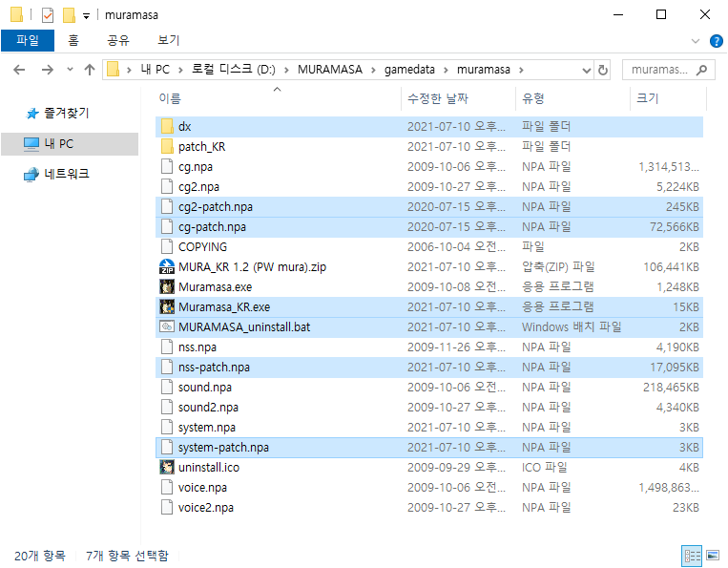Open the dx folder icon
This screenshot has height=568, width=728.
[167, 126]
